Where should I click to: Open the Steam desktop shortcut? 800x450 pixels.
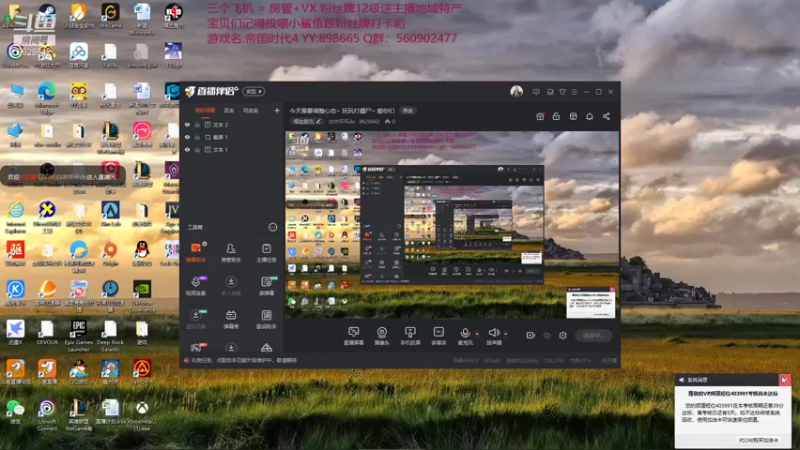(46, 15)
